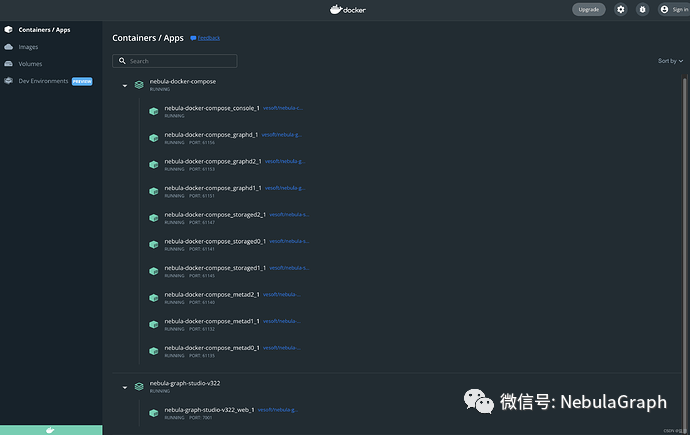The width and height of the screenshot is (690, 435).
Task: Click the vertical scrollbar on the right
Action: tap(686, 200)
